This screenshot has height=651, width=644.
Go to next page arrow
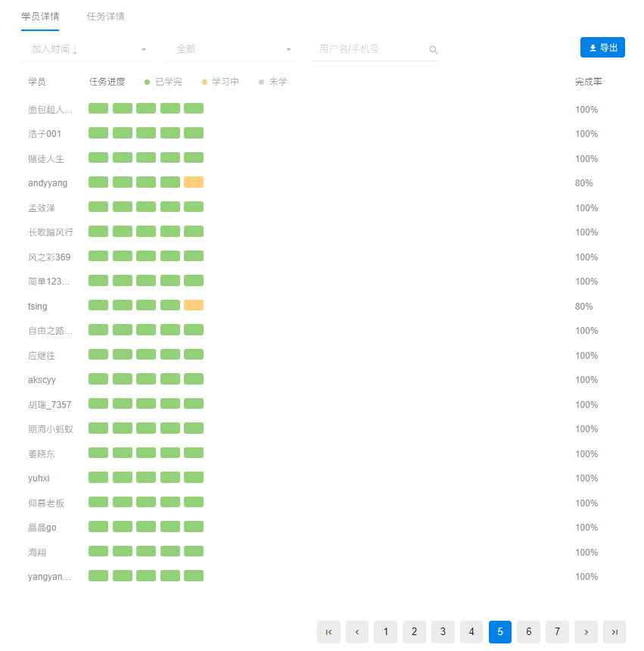pyautogui.click(x=586, y=632)
